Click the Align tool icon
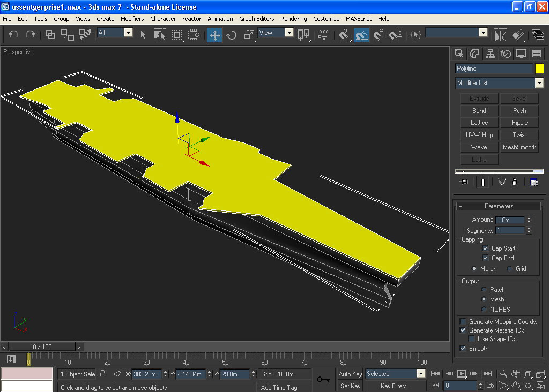Image resolution: width=549 pixels, height=392 pixels. [x=518, y=35]
